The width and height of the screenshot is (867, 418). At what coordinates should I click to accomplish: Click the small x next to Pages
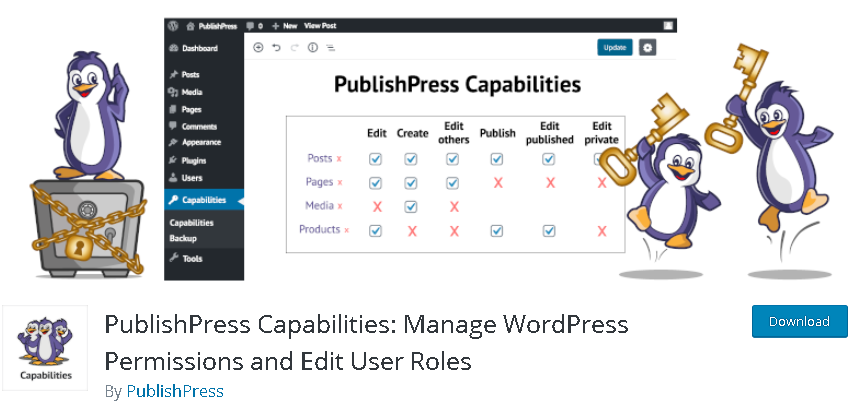[340, 183]
